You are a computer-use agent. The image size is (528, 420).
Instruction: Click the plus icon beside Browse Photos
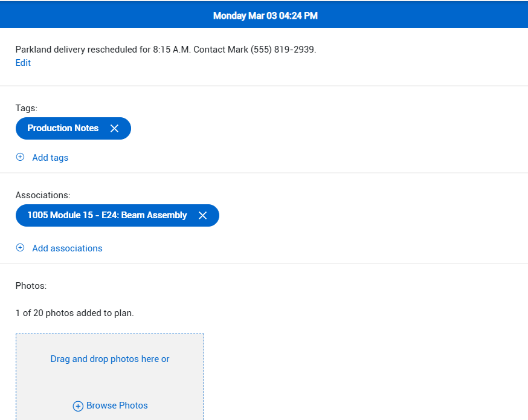tap(78, 406)
